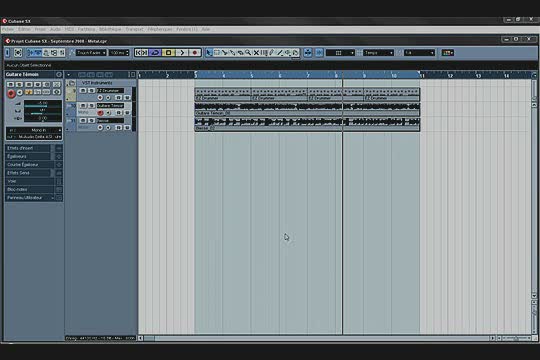The width and height of the screenshot is (540, 360).
Task: Click the Stop transport button
Action: pos(169,53)
